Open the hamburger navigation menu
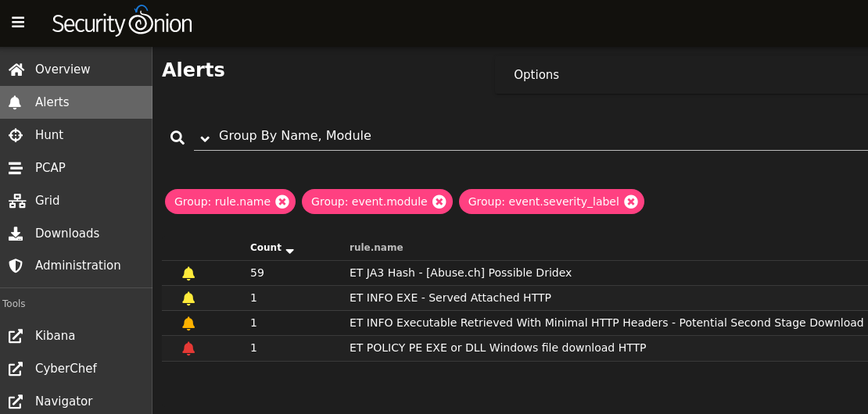This screenshot has width=868, height=414. [x=18, y=22]
